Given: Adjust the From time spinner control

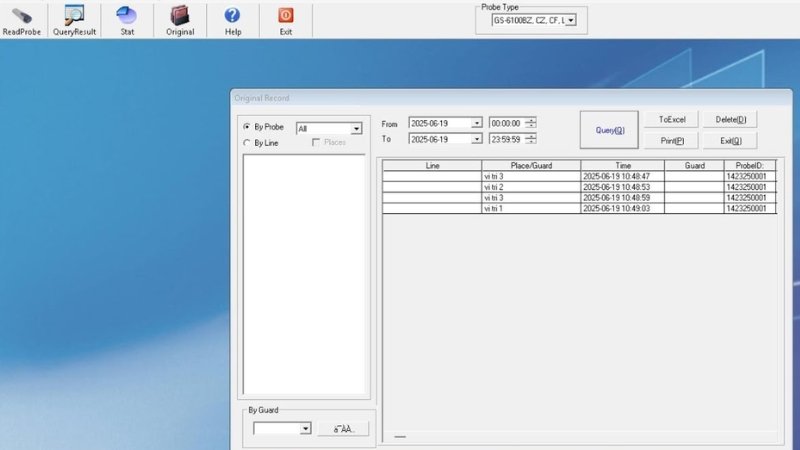Looking at the screenshot, I should coord(531,123).
